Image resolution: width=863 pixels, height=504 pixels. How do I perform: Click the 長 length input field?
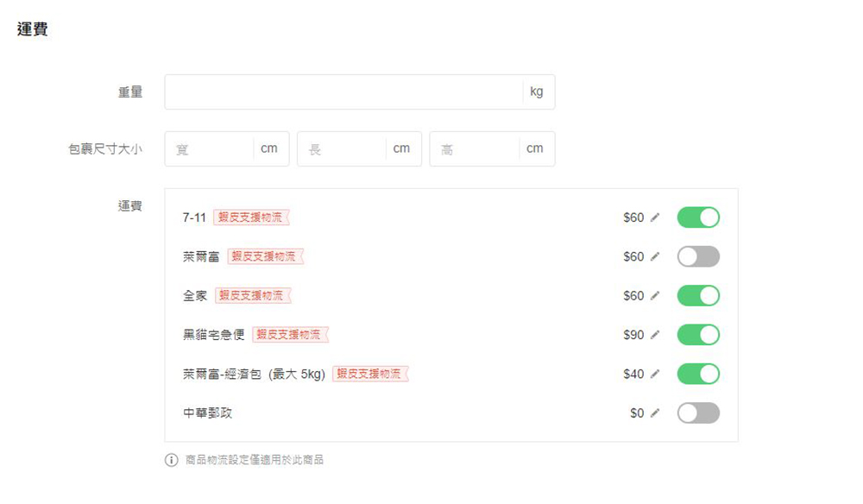tap(342, 149)
